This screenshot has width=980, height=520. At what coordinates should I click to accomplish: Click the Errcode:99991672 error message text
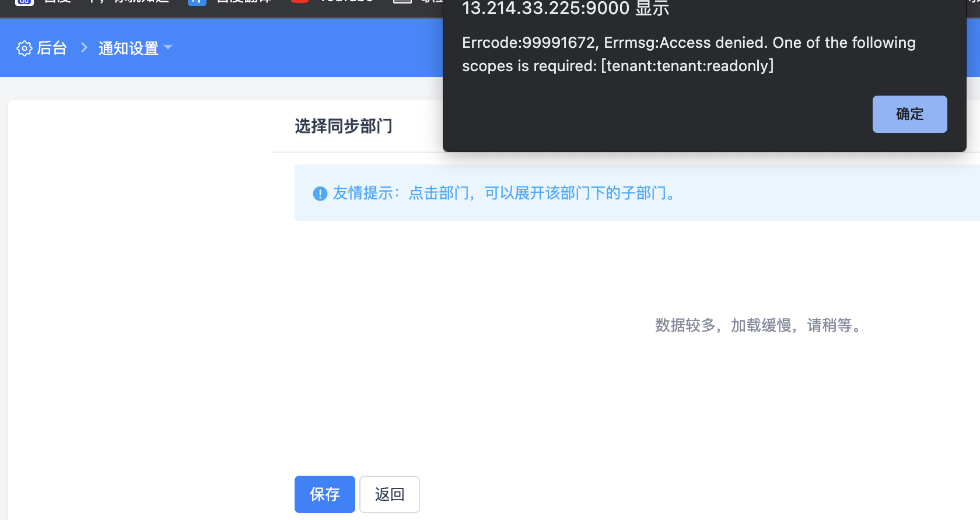tap(689, 54)
